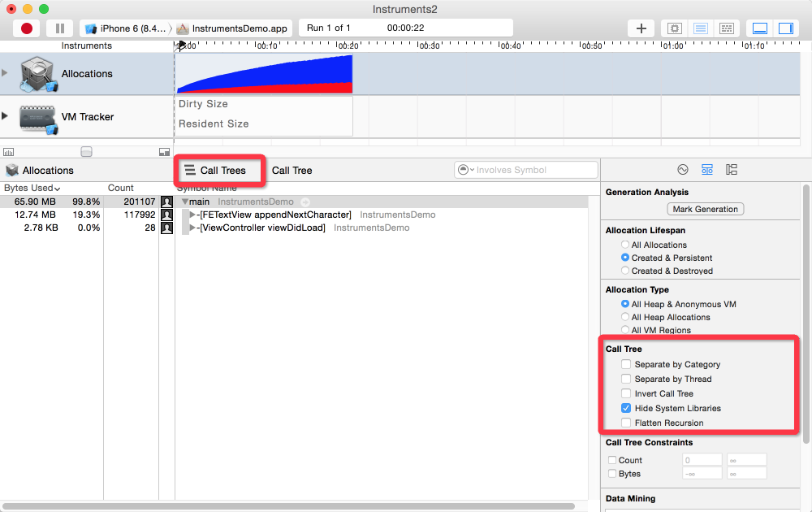Toggle the bottom detail pane icon

(x=760, y=28)
